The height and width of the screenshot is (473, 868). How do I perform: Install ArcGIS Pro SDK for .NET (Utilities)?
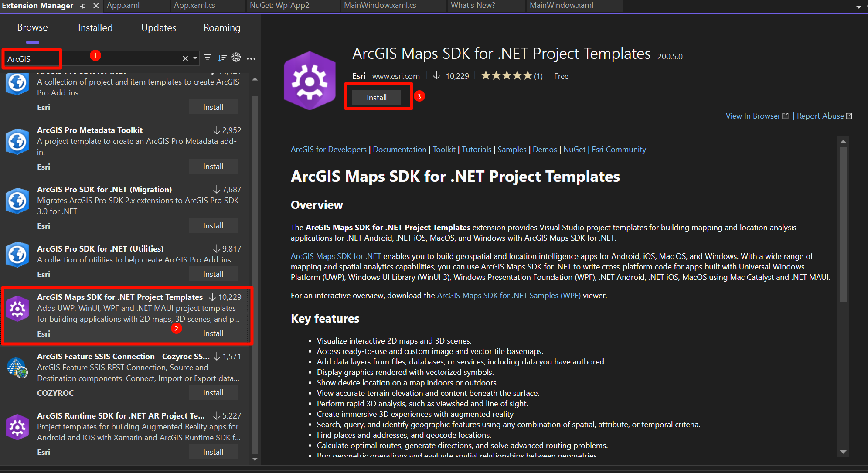pyautogui.click(x=213, y=274)
